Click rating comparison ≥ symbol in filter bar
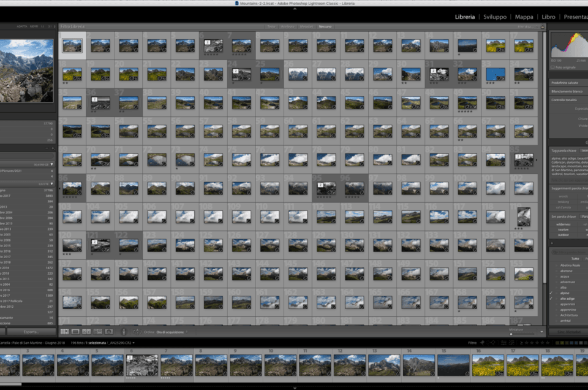 click(x=521, y=343)
